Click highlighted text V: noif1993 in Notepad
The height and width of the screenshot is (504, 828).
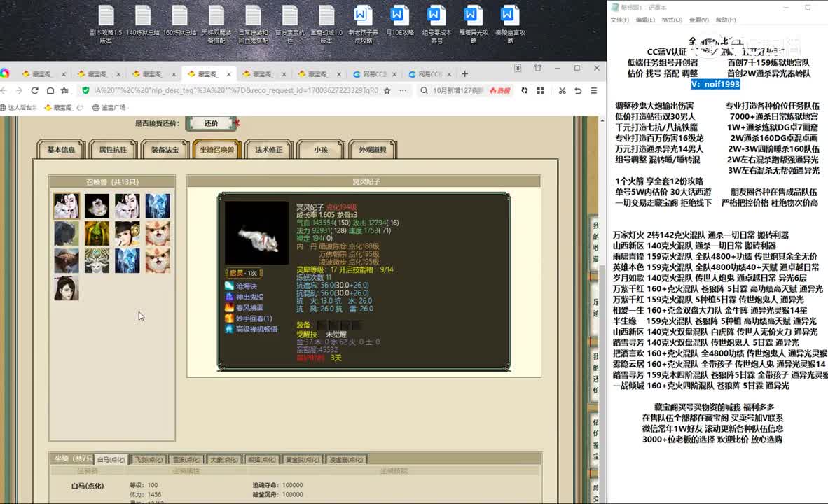(715, 85)
